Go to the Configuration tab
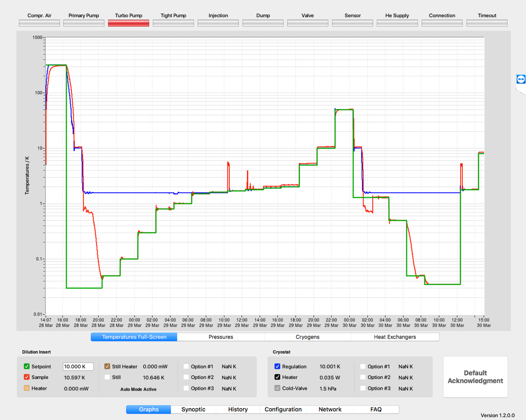The height and width of the screenshot is (420, 526). (x=283, y=409)
